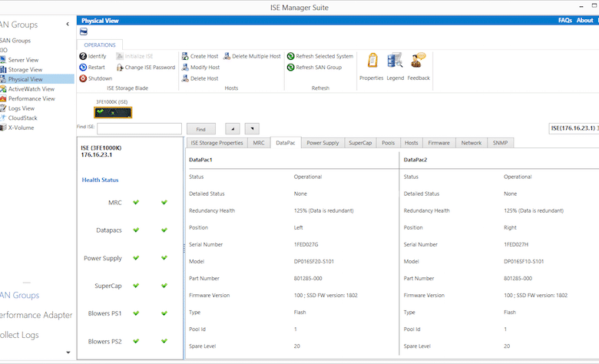This screenshot has width=599, height=364.
Task: Click Change ISE Password key icon
Action: click(120, 68)
